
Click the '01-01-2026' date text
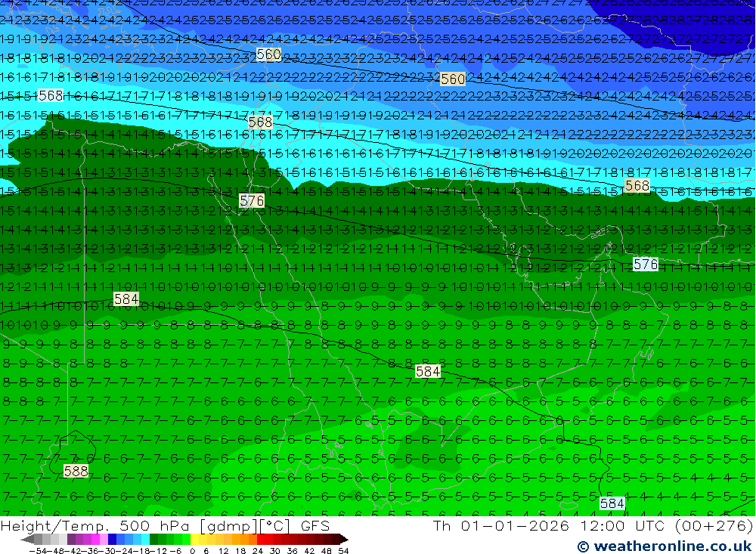[x=515, y=525]
